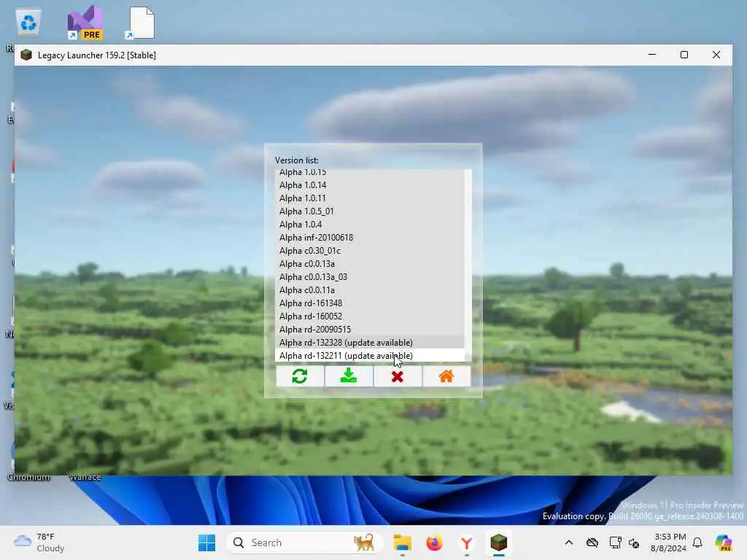The height and width of the screenshot is (560, 747).
Task: Maximize the Legacy Launcher window
Action: [x=684, y=55]
